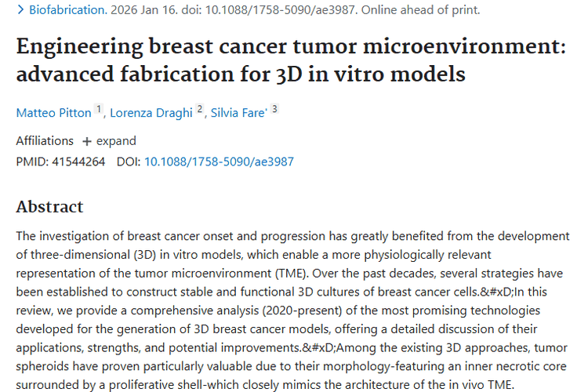Open the DOI link below the affiliations
Viewport: 588px width, 392px height.
pos(219,162)
